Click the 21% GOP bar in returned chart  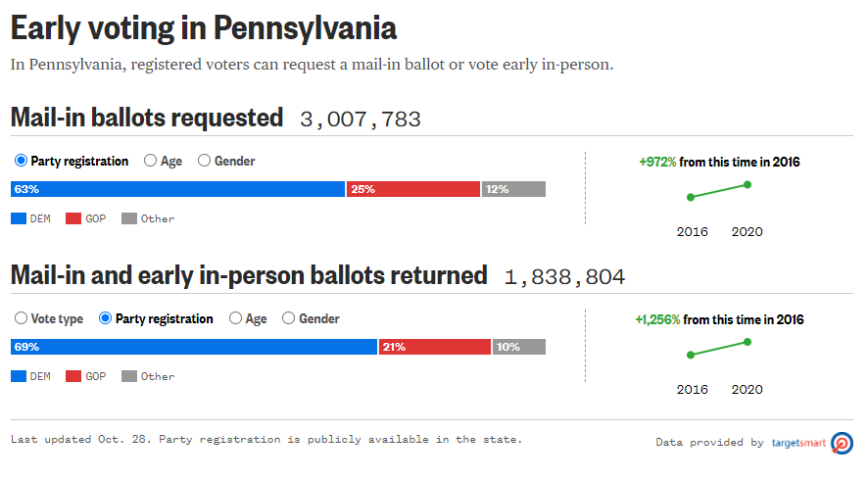click(434, 347)
